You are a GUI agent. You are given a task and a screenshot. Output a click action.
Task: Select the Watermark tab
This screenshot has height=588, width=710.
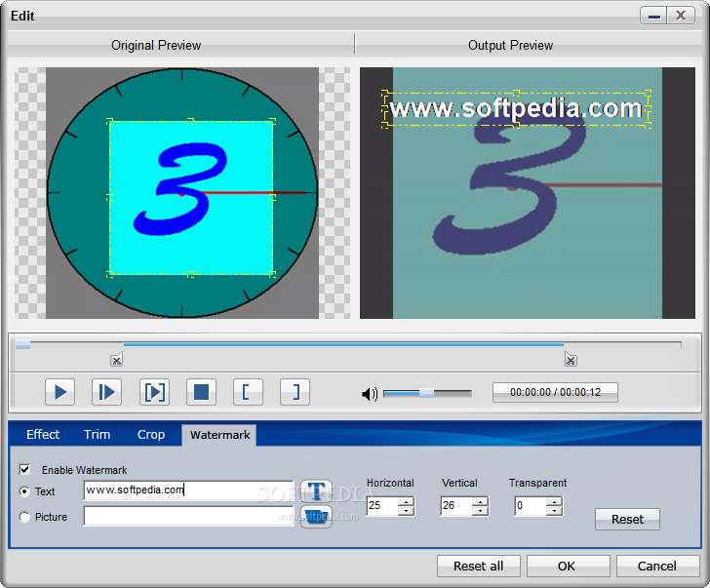[x=219, y=435]
